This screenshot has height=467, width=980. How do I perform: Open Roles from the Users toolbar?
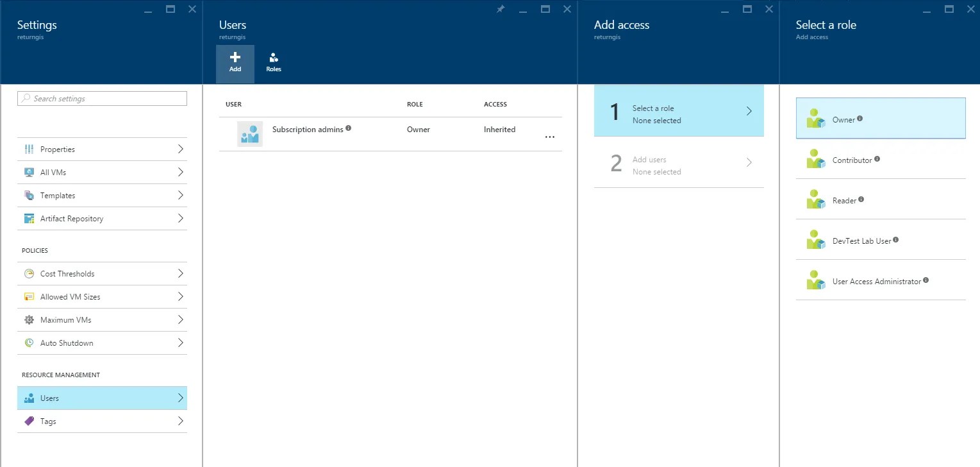click(x=274, y=64)
